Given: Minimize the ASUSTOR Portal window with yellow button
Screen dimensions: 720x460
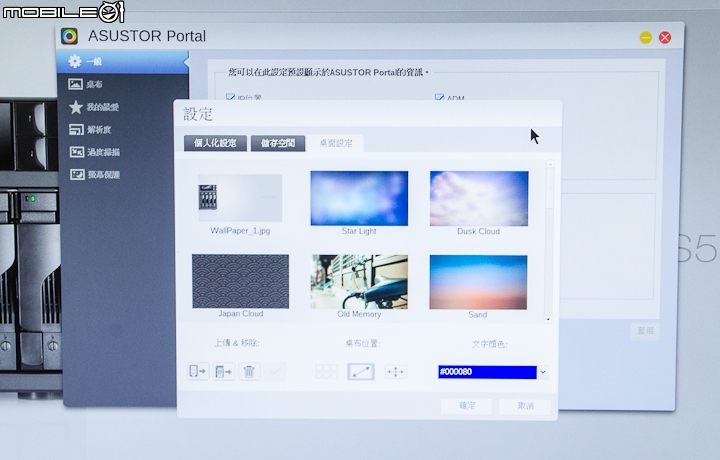Looking at the screenshot, I should [646, 37].
